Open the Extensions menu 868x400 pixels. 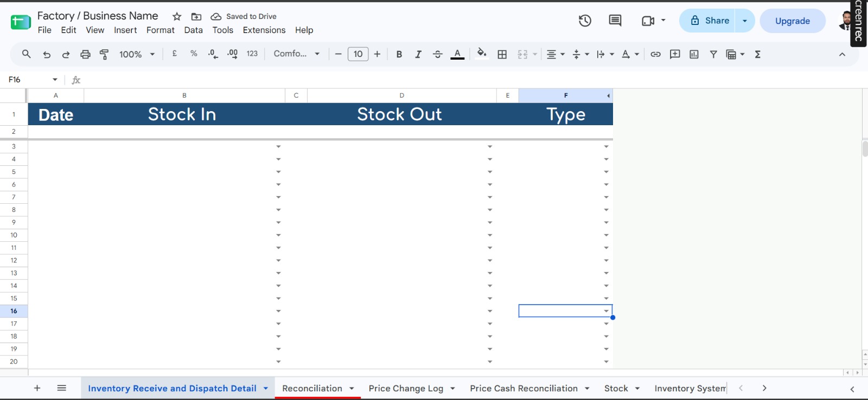(264, 30)
